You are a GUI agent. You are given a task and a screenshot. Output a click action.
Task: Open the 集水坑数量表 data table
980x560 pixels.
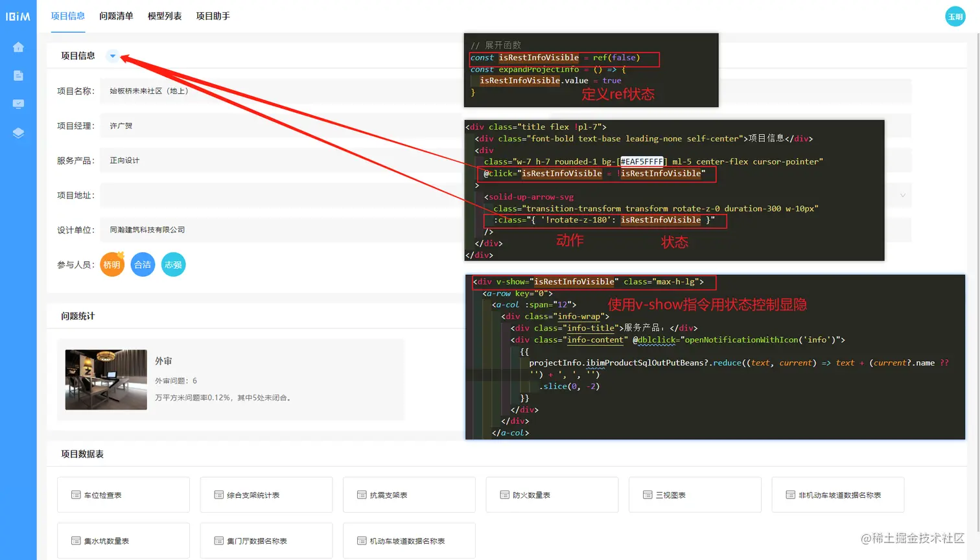124,541
